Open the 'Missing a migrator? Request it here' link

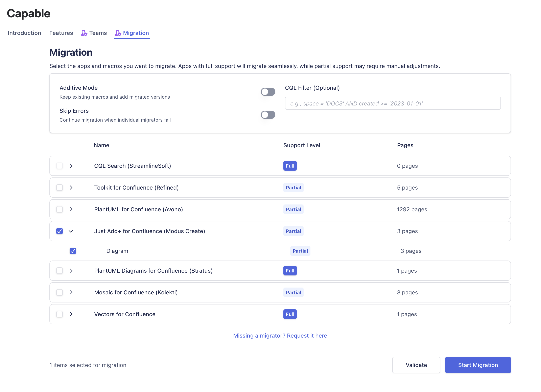pos(280,336)
